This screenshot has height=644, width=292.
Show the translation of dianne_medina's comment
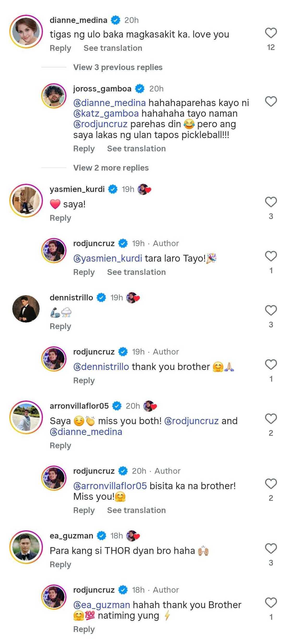click(113, 48)
